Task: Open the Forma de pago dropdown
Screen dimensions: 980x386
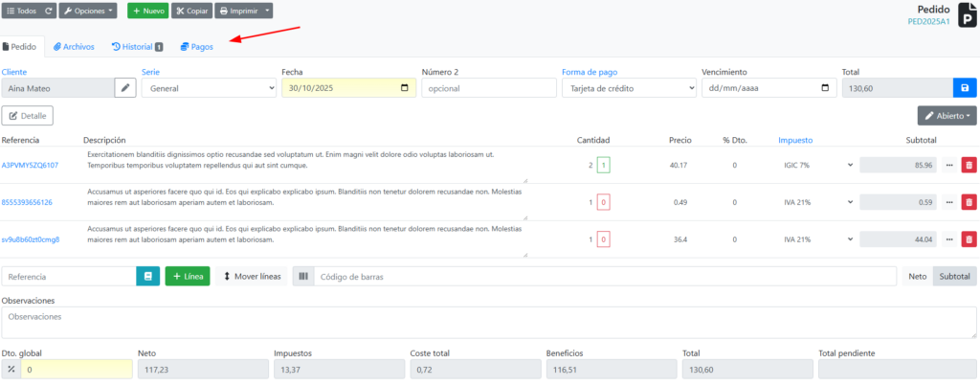Action: pyautogui.click(x=628, y=88)
